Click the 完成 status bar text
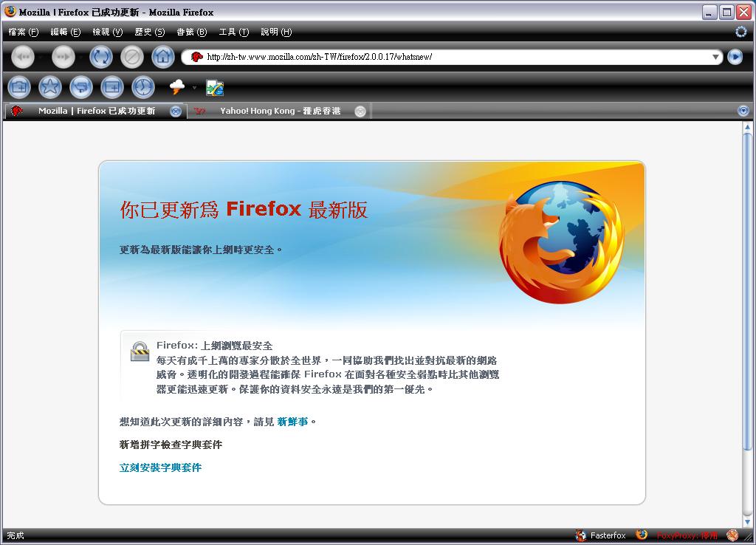Image resolution: width=756 pixels, height=545 pixels. pos(16,535)
